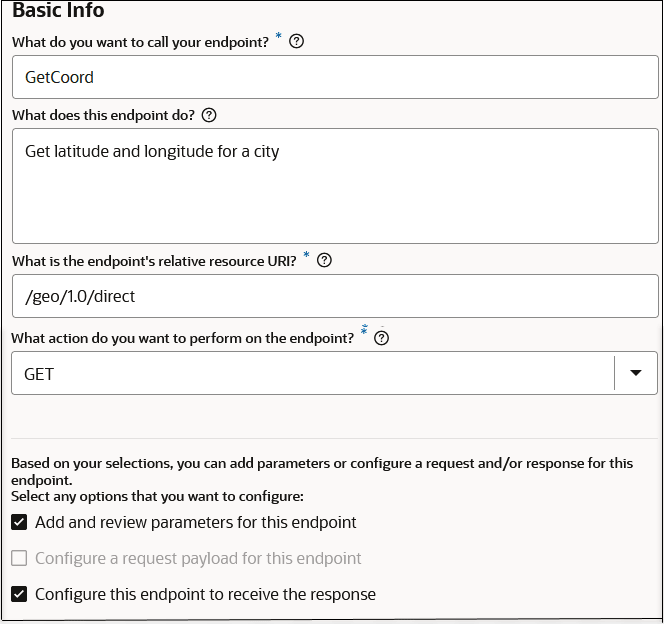Click help icon beside endpoint name question
Image resolution: width=664 pixels, height=624 pixels.
tap(296, 42)
